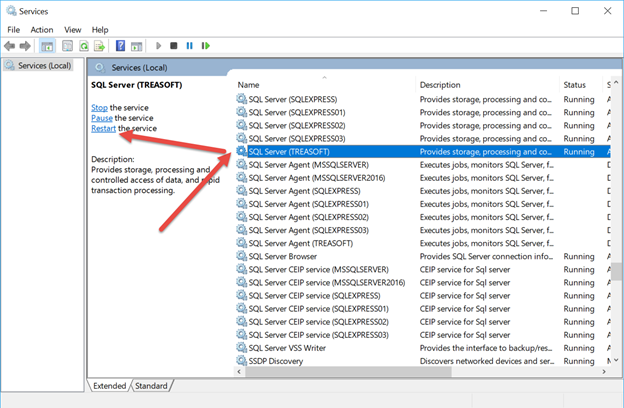This screenshot has width=624, height=408.
Task: Click the Forward arrow in toolbar
Action: pos(26,46)
